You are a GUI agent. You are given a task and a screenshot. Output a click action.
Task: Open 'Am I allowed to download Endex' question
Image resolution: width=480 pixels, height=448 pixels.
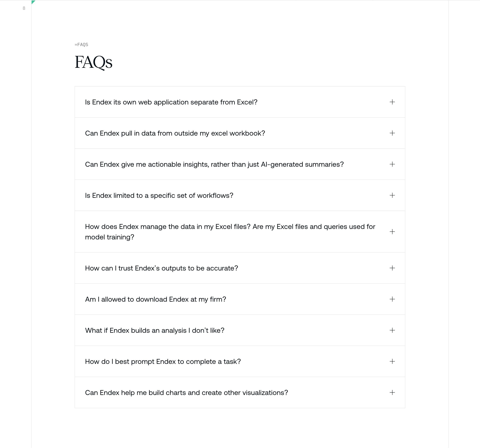(155, 299)
